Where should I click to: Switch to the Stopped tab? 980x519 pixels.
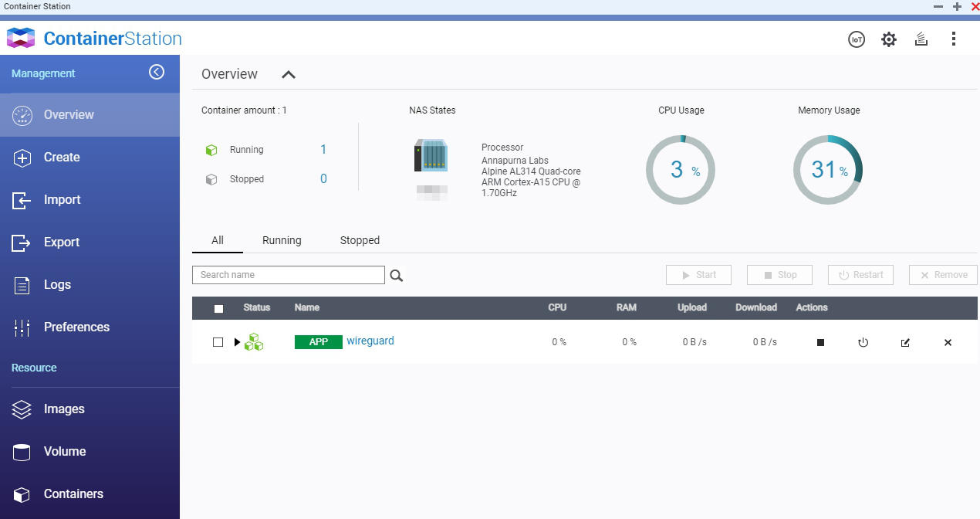point(360,240)
